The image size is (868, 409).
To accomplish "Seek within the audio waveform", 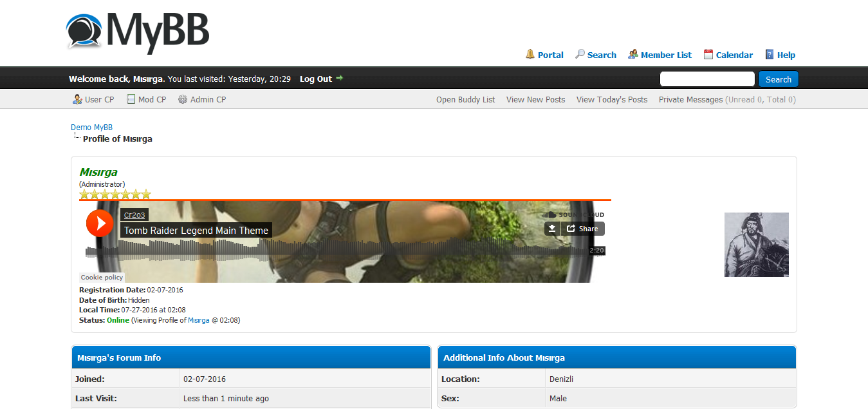I will (x=335, y=250).
